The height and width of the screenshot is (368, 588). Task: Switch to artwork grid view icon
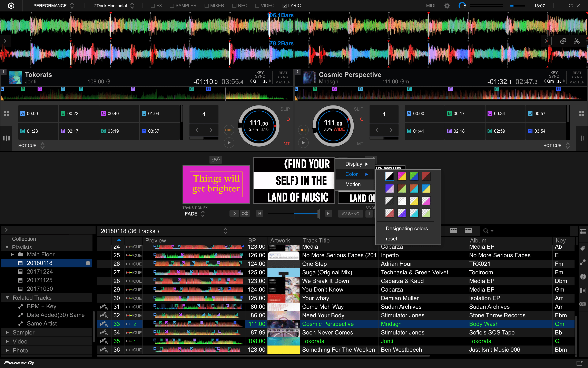pyautogui.click(x=453, y=231)
